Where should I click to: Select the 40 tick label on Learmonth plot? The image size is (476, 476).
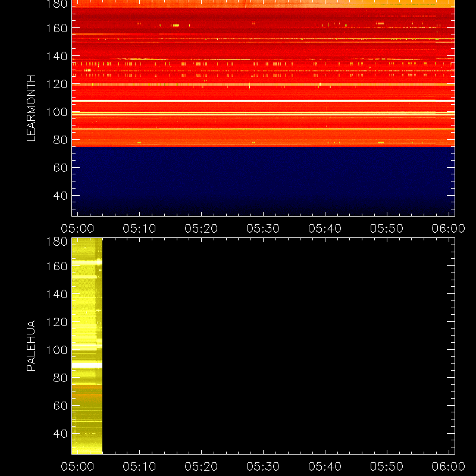[60, 196]
